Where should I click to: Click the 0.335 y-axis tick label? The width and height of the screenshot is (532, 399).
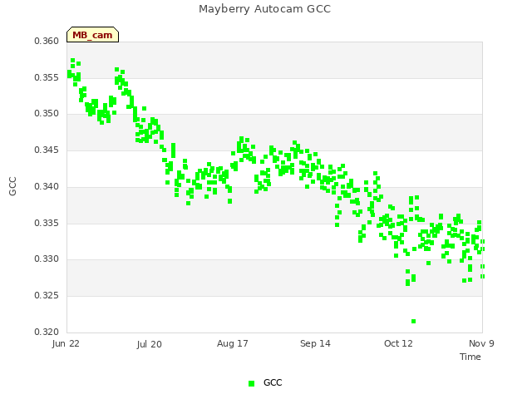click(47, 224)
